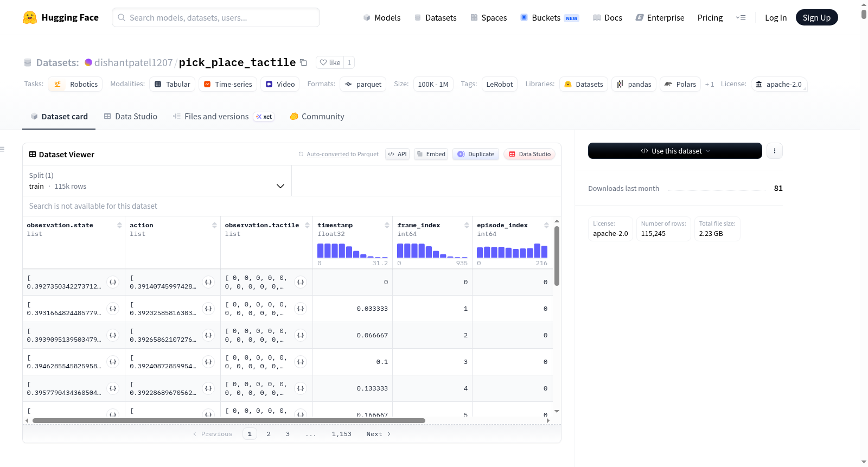Sort by the episode_index column
Image resolution: width=868 pixels, height=467 pixels.
[546, 225]
